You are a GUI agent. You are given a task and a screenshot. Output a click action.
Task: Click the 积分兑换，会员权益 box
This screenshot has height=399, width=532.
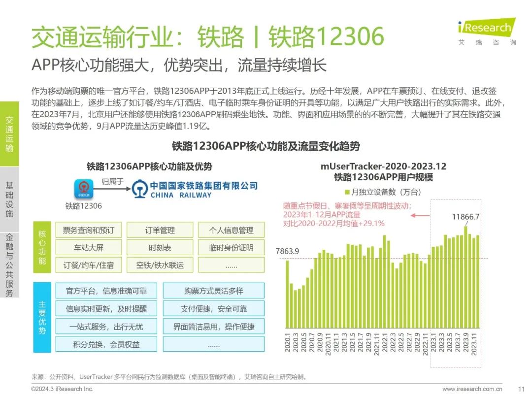[x=106, y=344]
